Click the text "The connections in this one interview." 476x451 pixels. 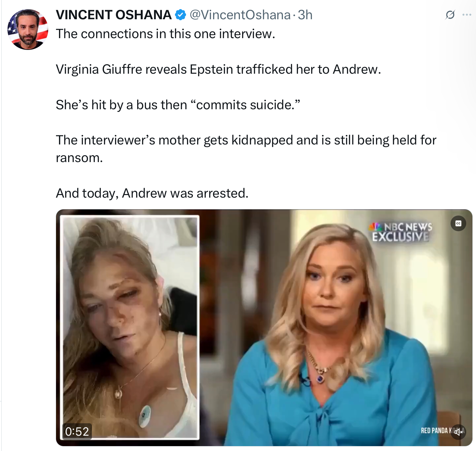point(166,34)
